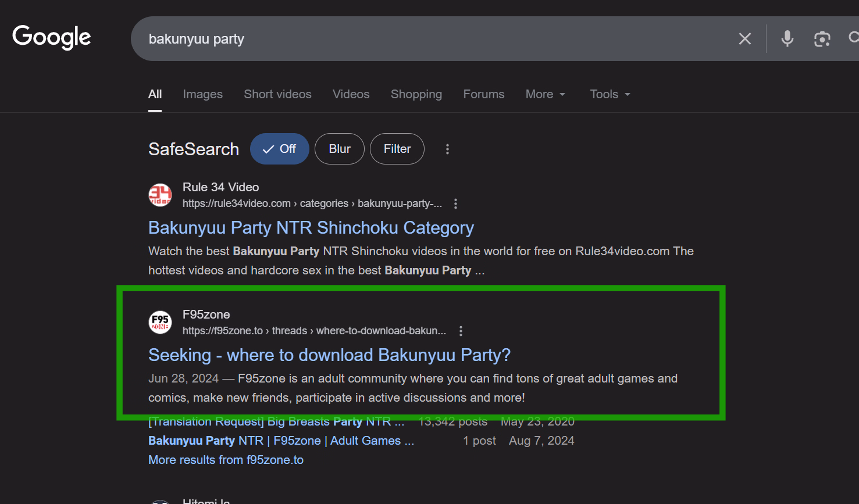
Task: Start voice search with microphone
Action: (787, 39)
